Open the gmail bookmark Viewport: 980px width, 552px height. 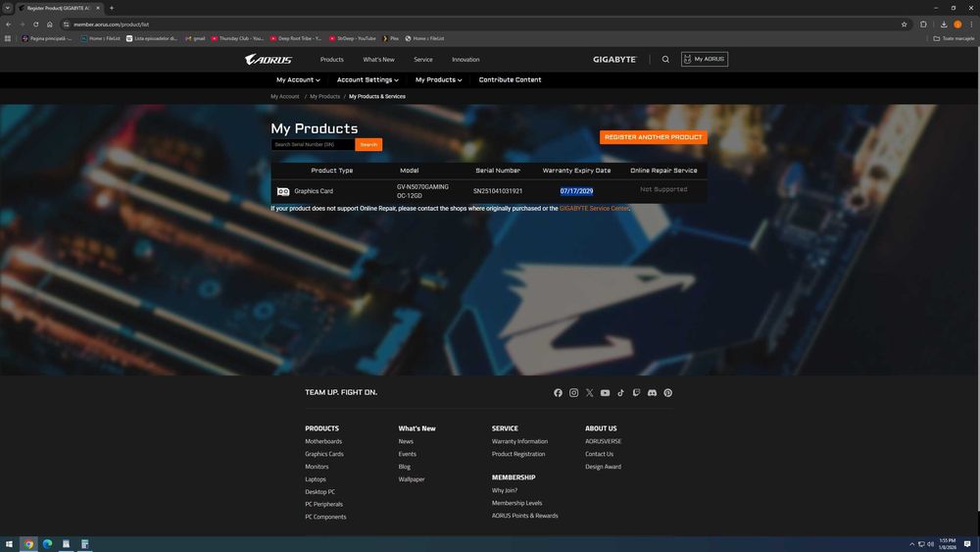click(196, 38)
